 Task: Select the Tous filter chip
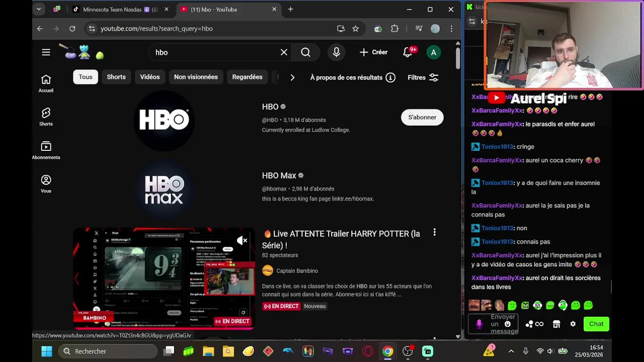pyautogui.click(x=86, y=77)
